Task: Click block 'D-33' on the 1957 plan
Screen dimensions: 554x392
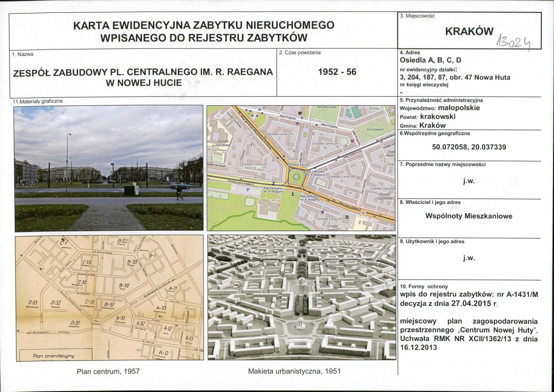Action: (x=33, y=302)
